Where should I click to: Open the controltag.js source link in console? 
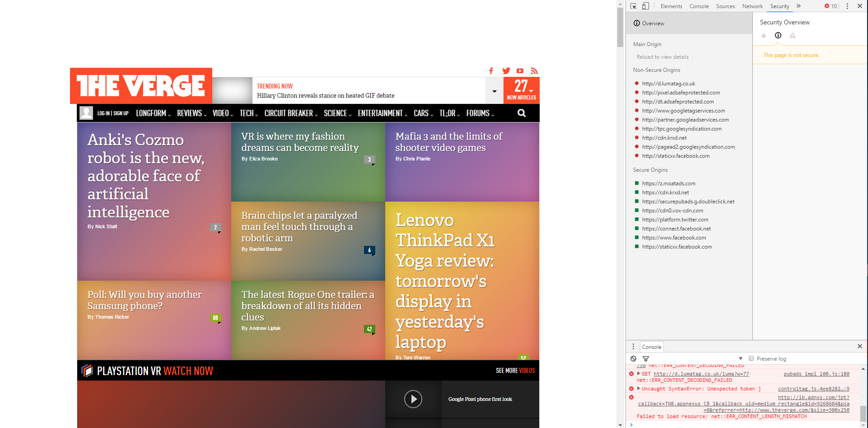coord(814,389)
